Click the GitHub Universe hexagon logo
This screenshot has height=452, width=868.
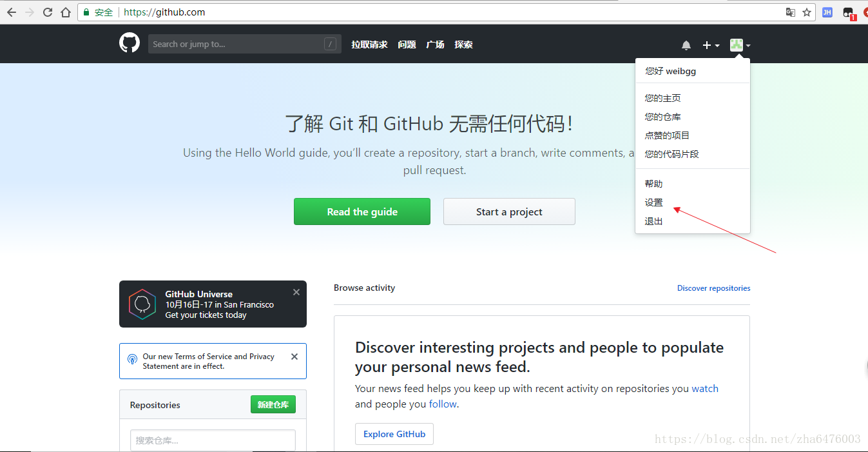pyautogui.click(x=142, y=304)
